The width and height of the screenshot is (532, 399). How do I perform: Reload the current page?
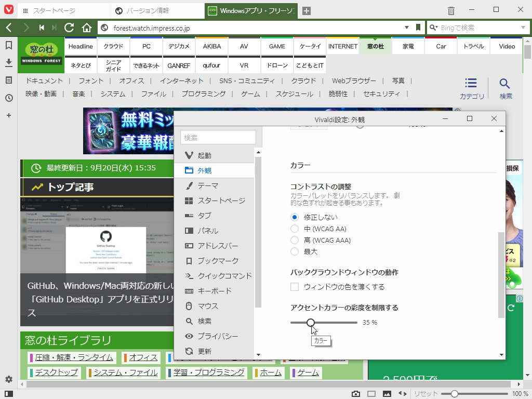69,28
